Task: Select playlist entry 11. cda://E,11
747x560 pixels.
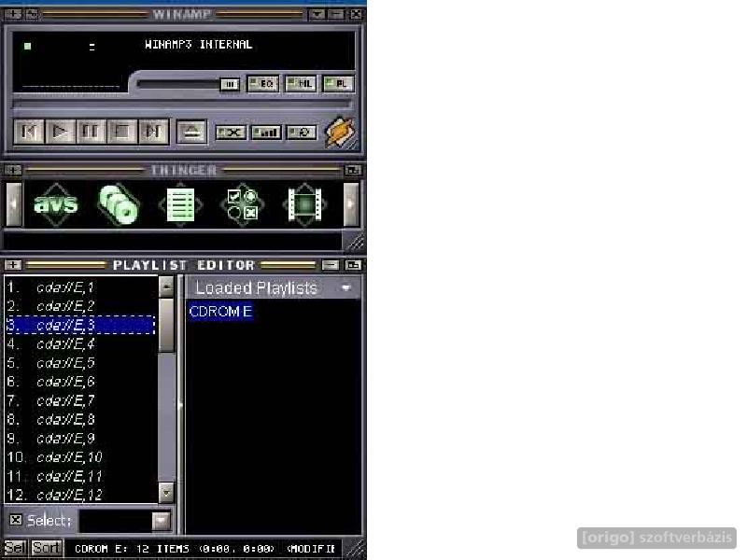Action: point(81,476)
